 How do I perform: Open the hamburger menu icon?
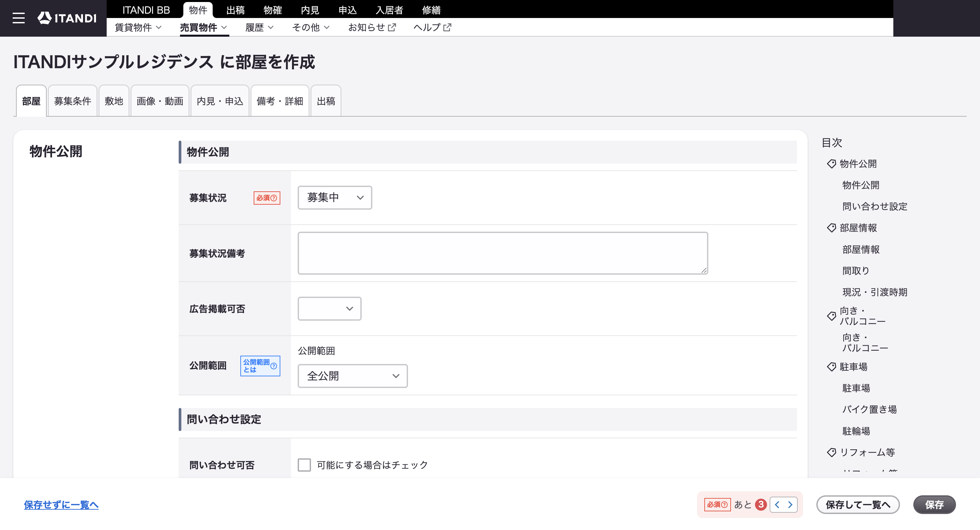click(19, 18)
